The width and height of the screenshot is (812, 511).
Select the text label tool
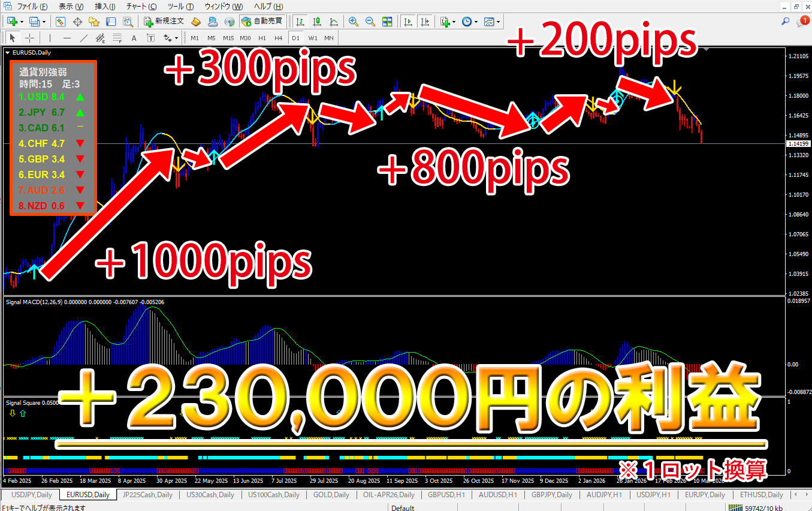pyautogui.click(x=134, y=38)
